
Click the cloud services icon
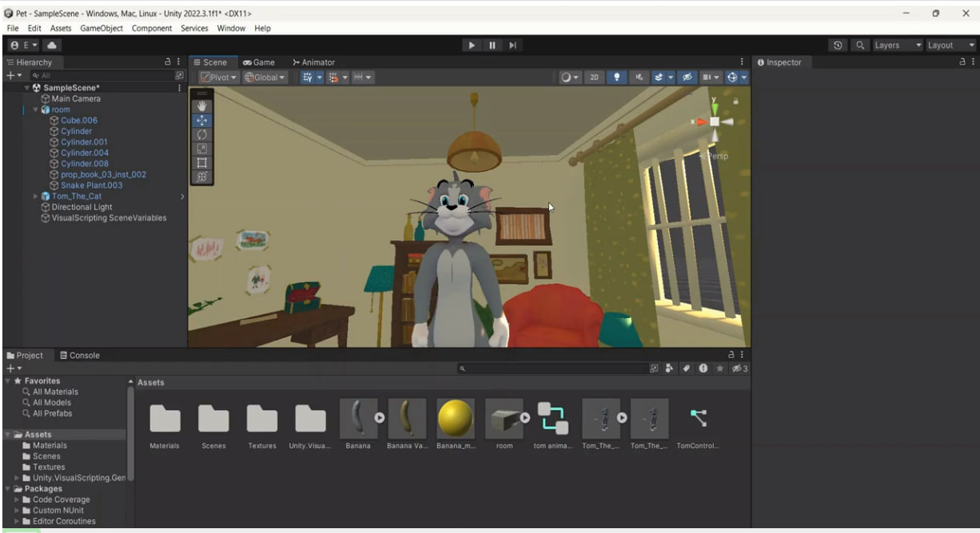[x=51, y=46]
